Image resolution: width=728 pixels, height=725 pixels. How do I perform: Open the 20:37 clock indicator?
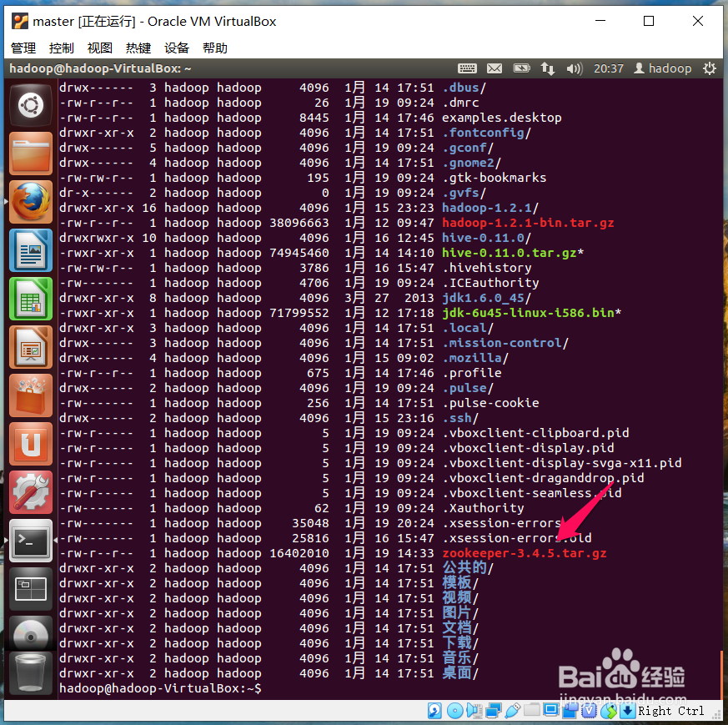609,68
